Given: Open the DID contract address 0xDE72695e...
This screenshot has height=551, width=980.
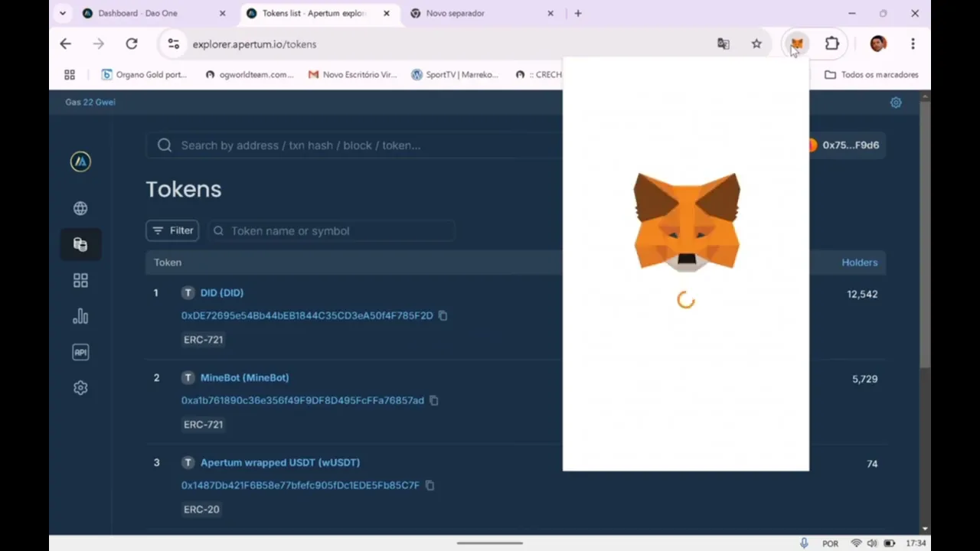Looking at the screenshot, I should click(x=307, y=315).
